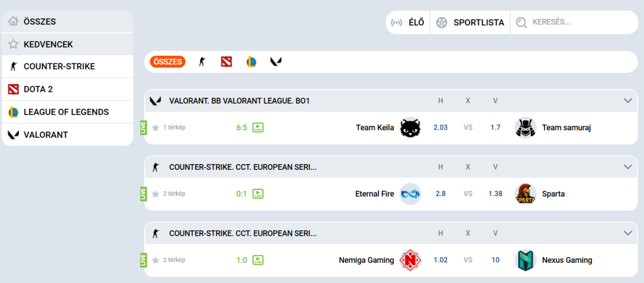Select LEAGUE OF LEGENDS in sidebar
This screenshot has width=644, height=283.
click(66, 112)
